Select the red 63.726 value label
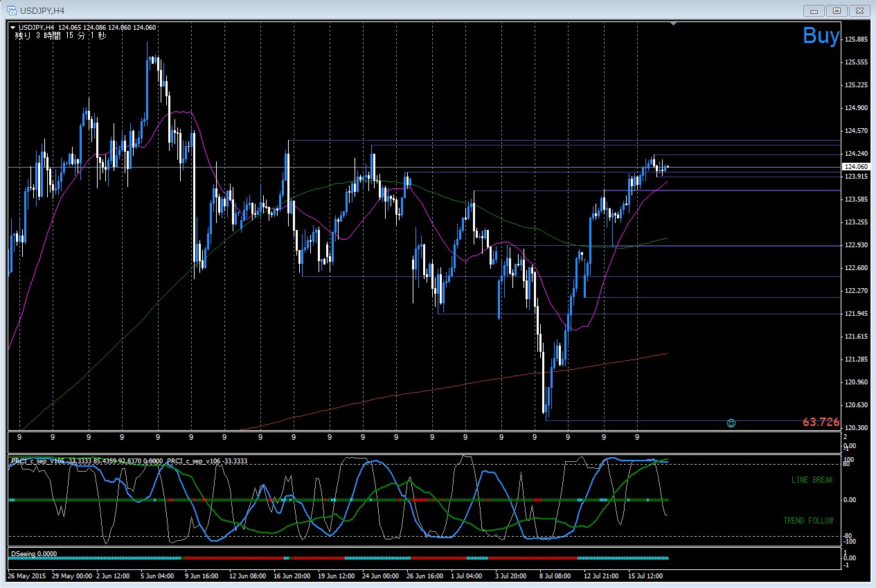 [821, 422]
